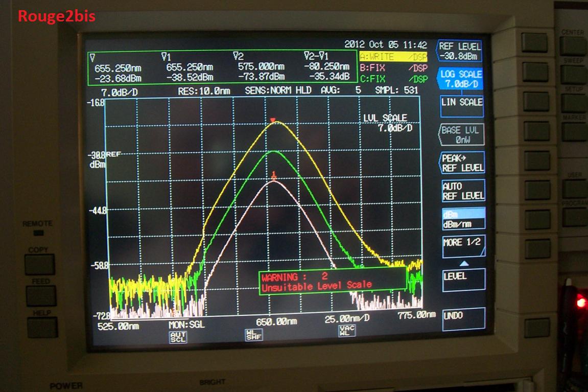The height and width of the screenshot is (392, 588).
Task: Click the -73.87dBm marker 2 level
Action: pyautogui.click(x=262, y=77)
